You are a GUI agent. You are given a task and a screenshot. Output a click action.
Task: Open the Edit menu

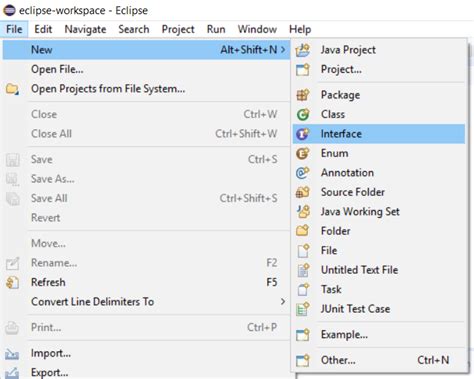pyautogui.click(x=43, y=29)
